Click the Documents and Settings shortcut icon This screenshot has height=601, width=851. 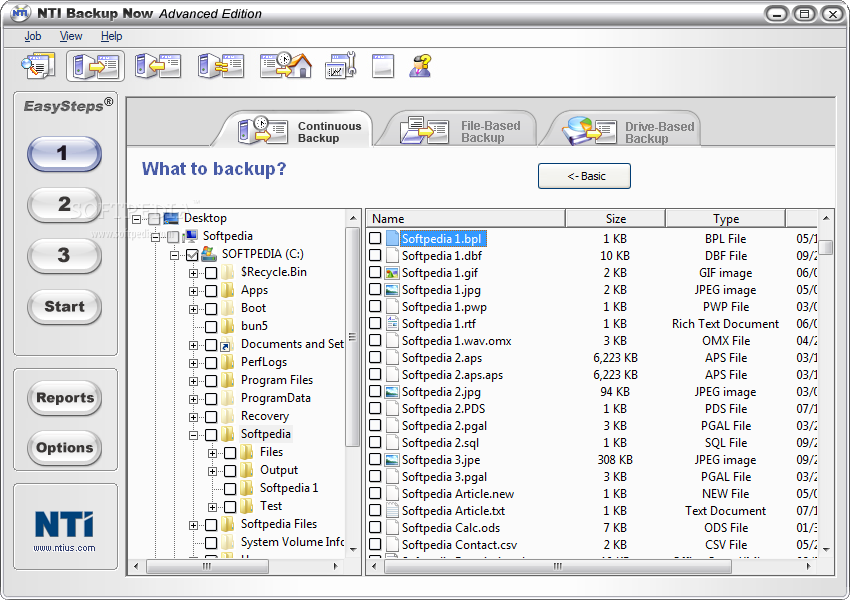[x=227, y=344]
